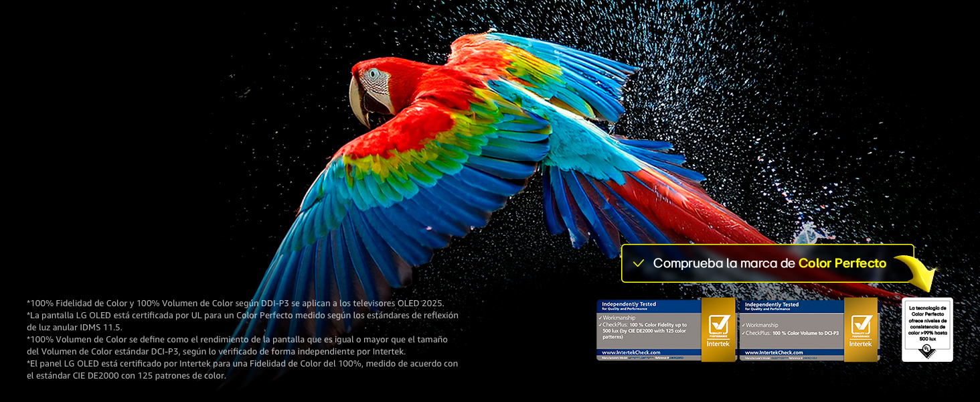The width and height of the screenshot is (980, 402).
Task: Check the Workmanship item on the Color Fidelity label
Action: click(x=618, y=318)
